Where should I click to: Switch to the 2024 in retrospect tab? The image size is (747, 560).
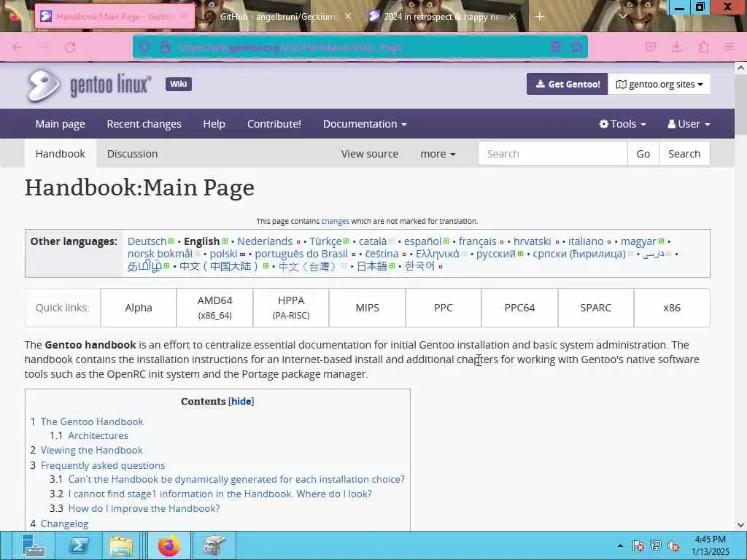[x=442, y=17]
